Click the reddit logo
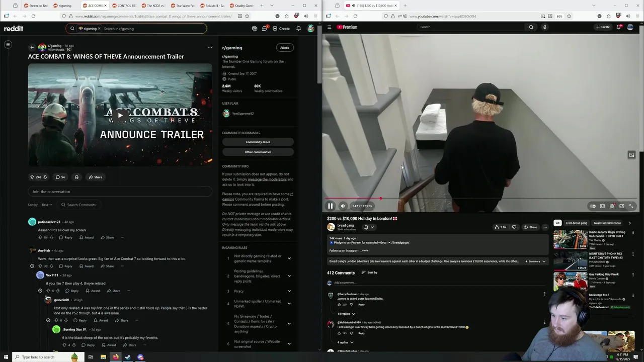Screen dimensions: 644x362 pos(14,29)
